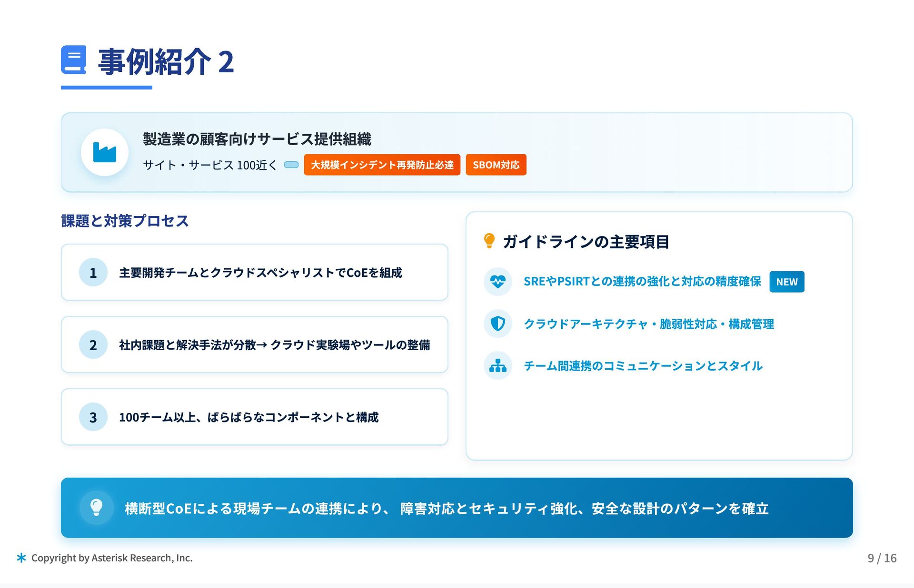Click the heartbeat icon next to SRE item

click(x=497, y=282)
